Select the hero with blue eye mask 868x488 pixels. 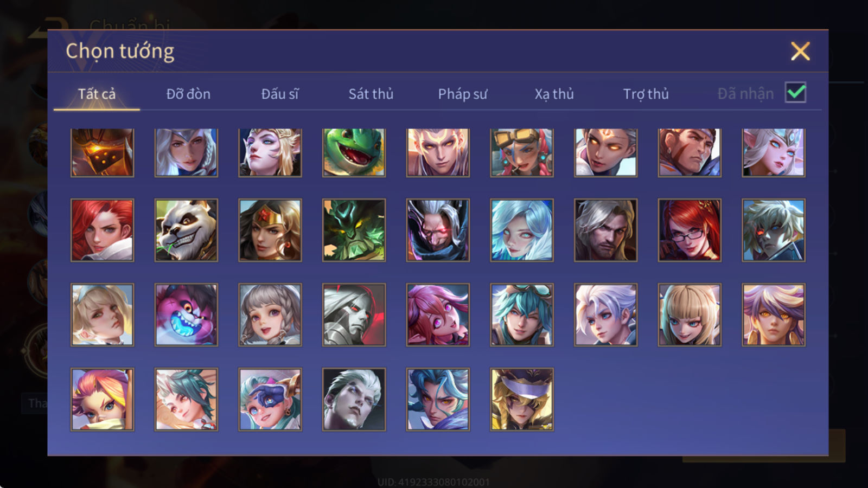pos(270,400)
